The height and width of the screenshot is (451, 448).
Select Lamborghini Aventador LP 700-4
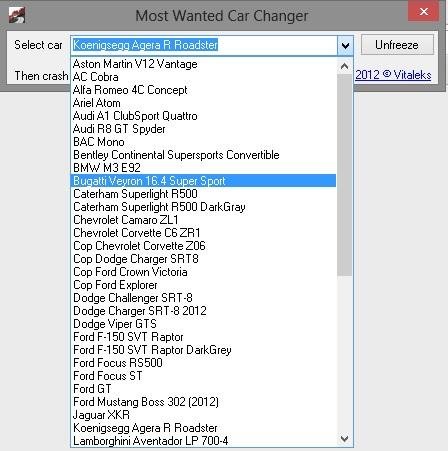(203, 441)
